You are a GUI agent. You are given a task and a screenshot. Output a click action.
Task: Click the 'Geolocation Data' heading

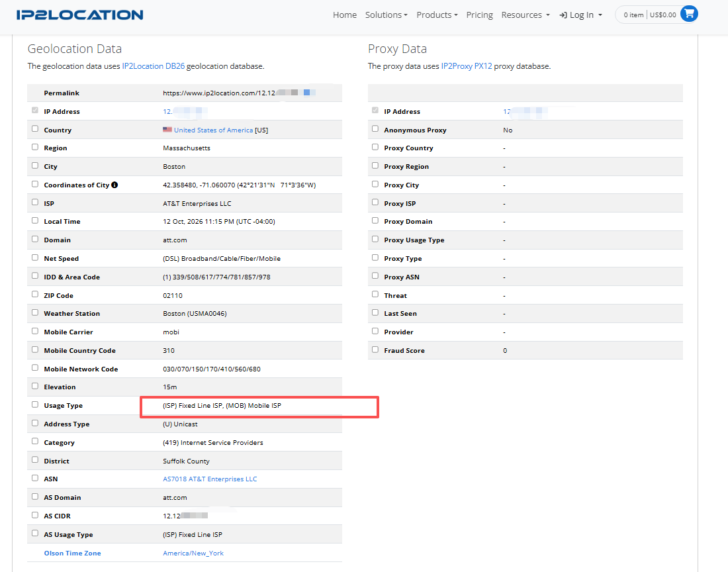[75, 49]
